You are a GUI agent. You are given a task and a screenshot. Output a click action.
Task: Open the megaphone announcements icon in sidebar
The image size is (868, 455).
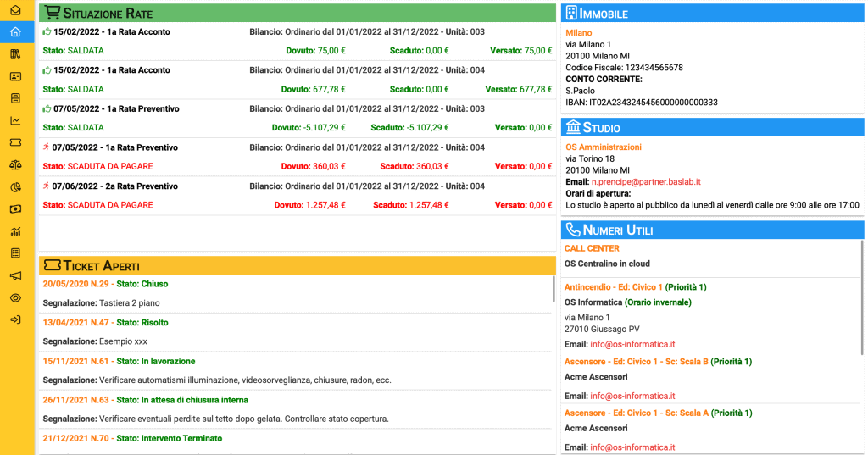[x=15, y=275]
